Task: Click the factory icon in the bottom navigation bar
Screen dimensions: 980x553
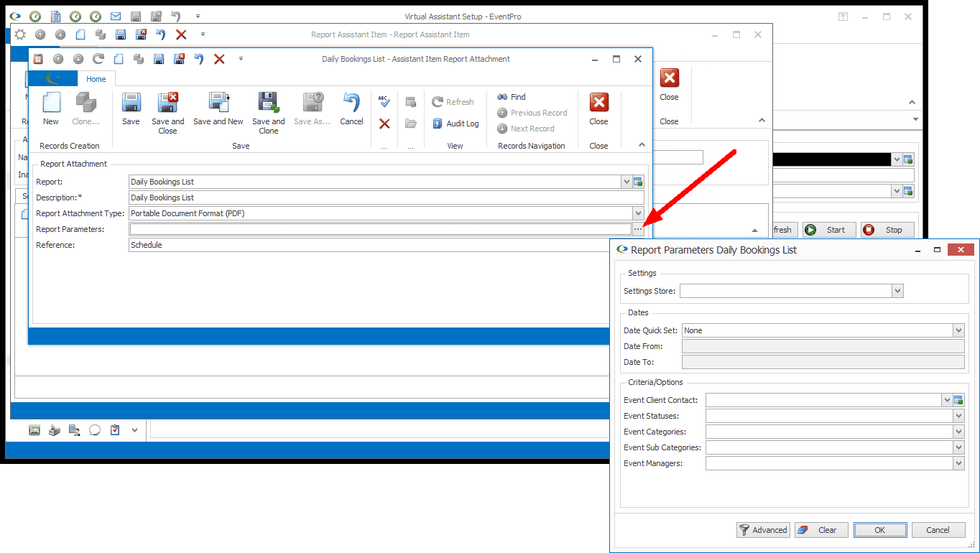Action: (55, 430)
